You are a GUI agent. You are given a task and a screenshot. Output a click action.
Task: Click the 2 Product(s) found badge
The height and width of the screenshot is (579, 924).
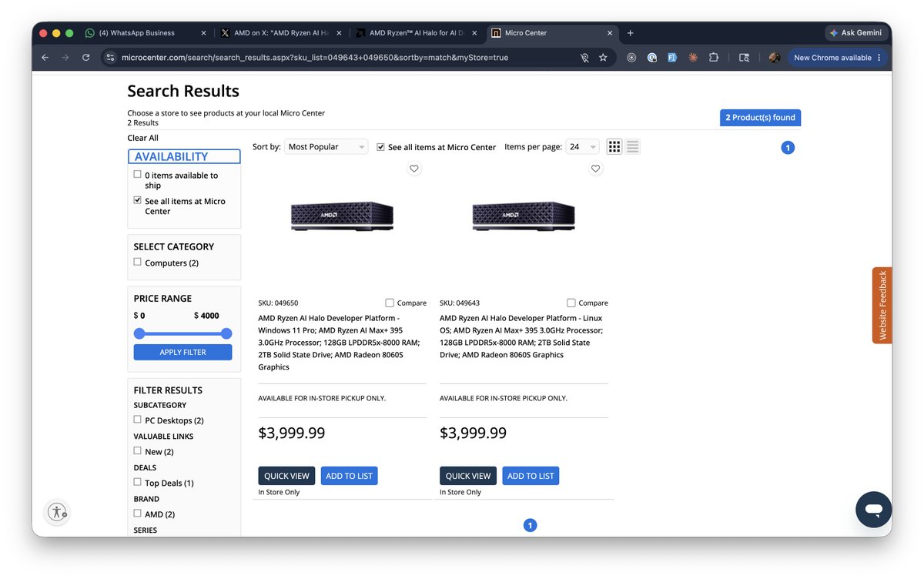(761, 118)
